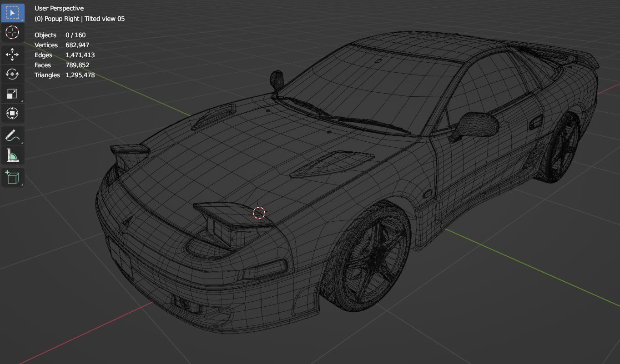
Task: Activate the 3D Cursor tool
Action: tap(12, 32)
